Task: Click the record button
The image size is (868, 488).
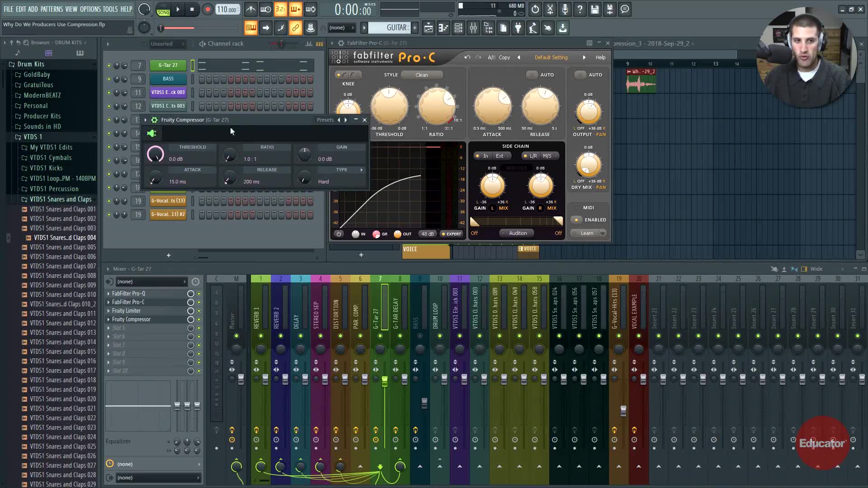Action: click(208, 9)
